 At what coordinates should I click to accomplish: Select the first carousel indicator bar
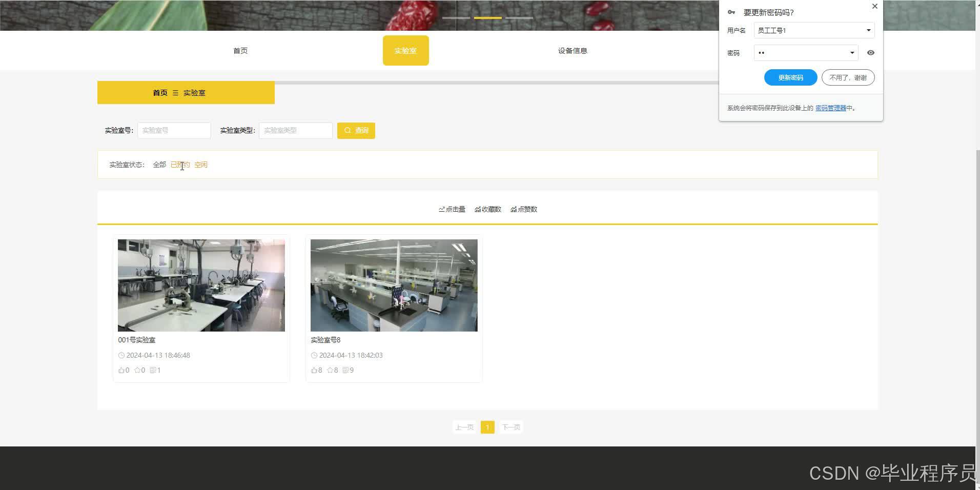pos(456,18)
